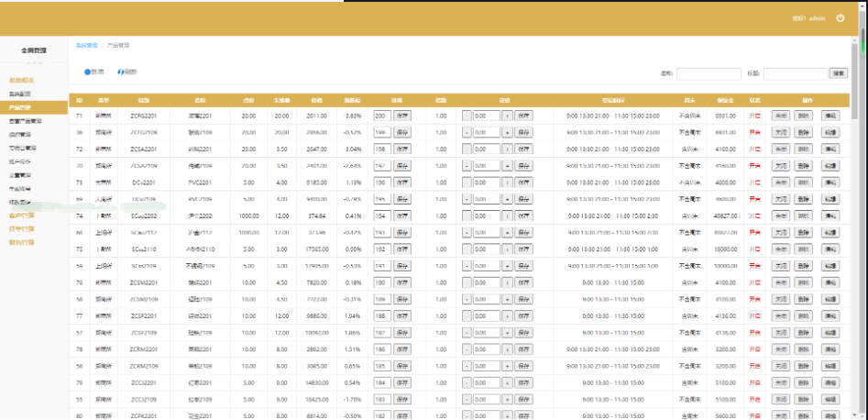Click the 关闭 close button for row 74
This screenshot has height=420, width=868.
(x=781, y=216)
